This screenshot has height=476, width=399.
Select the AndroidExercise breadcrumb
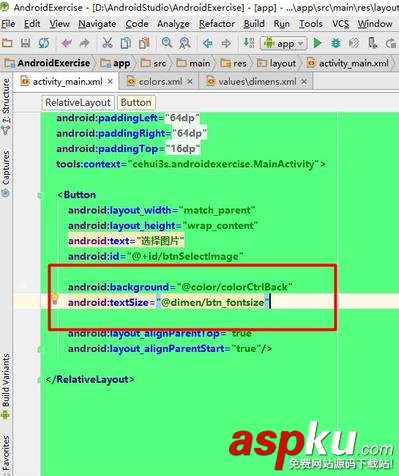pyautogui.click(x=47, y=63)
